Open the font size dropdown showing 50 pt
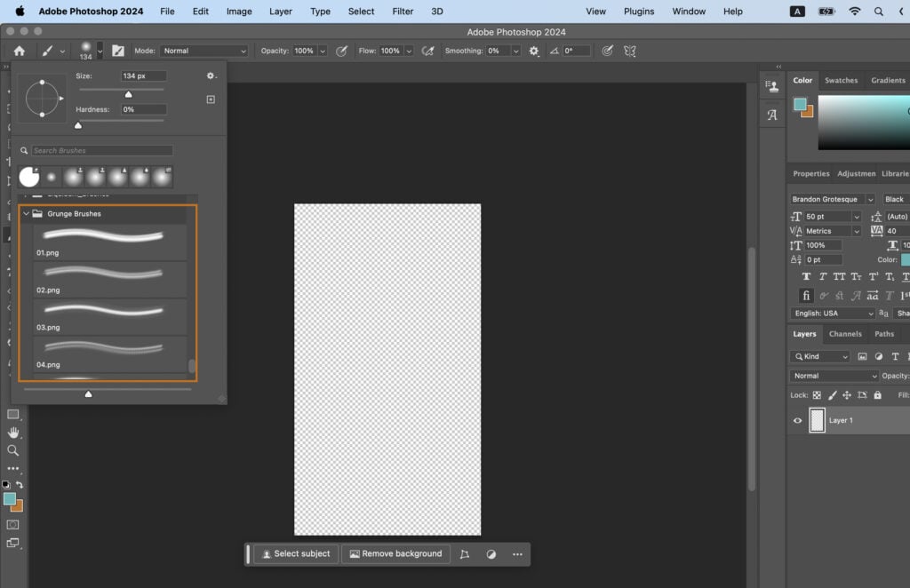This screenshot has width=910, height=588. 856,216
